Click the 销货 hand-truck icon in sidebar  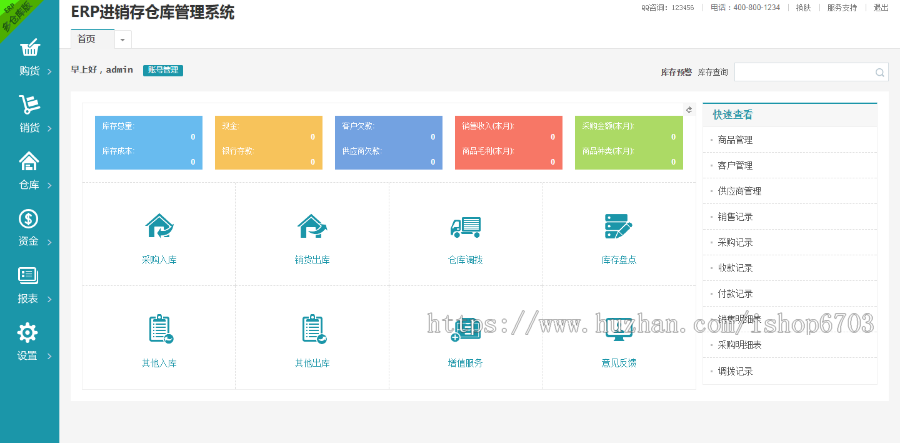coord(29,104)
